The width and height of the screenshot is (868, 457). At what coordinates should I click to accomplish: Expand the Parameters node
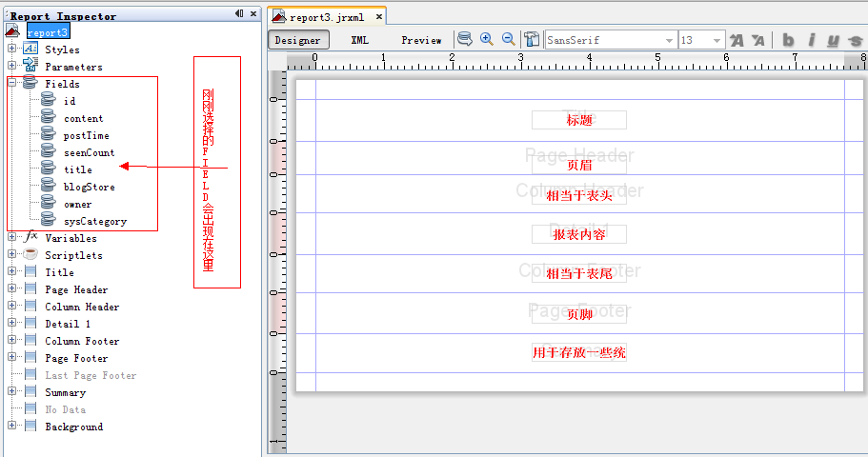coord(11,66)
